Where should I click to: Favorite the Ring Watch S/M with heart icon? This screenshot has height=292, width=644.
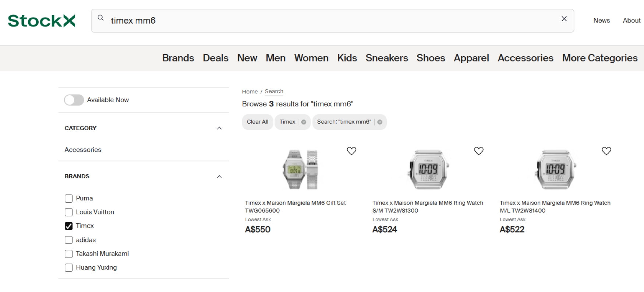click(479, 151)
